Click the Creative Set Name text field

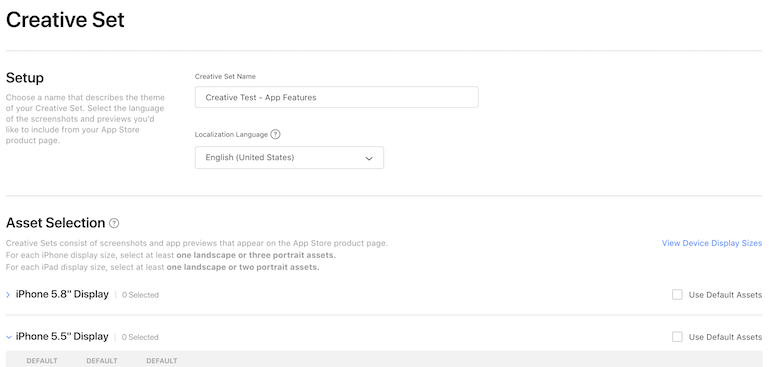336,97
